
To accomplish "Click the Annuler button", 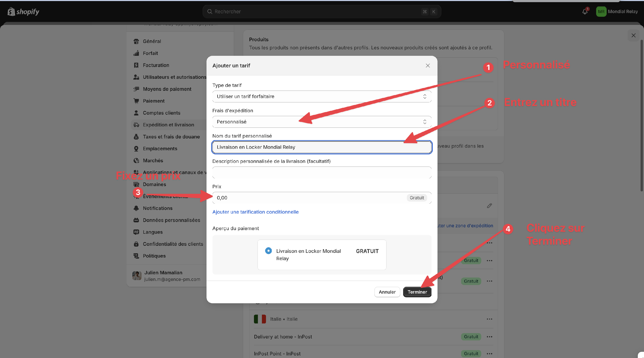I will click(x=387, y=292).
